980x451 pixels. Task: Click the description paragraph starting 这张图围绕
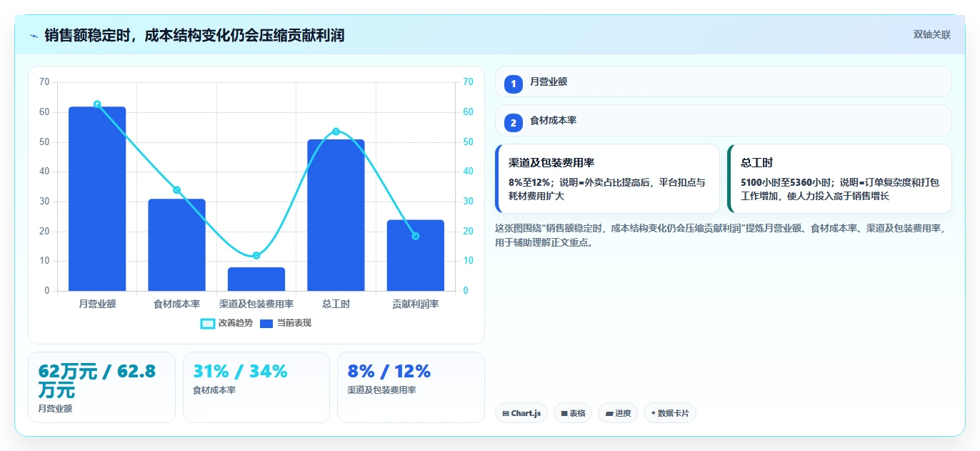pos(721,235)
